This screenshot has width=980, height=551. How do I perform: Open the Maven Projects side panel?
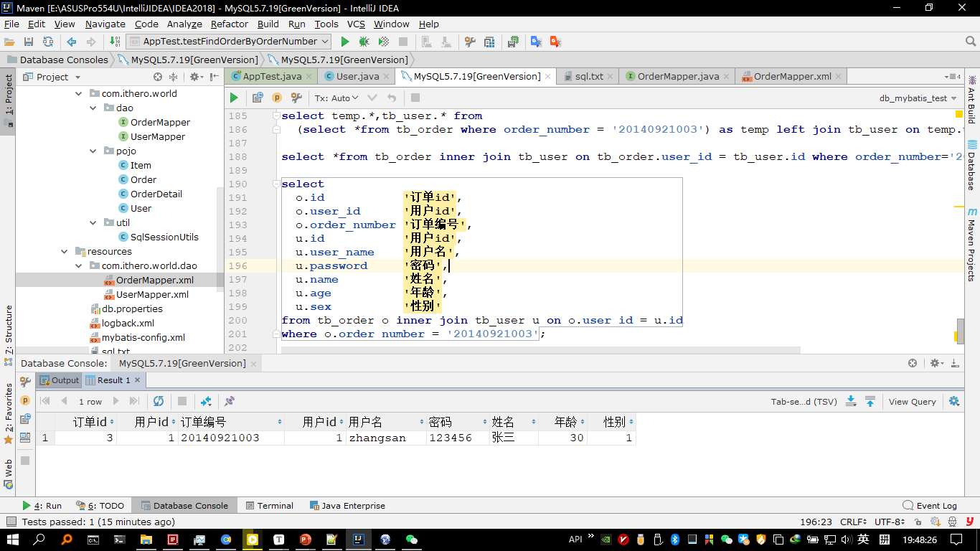[x=972, y=244]
